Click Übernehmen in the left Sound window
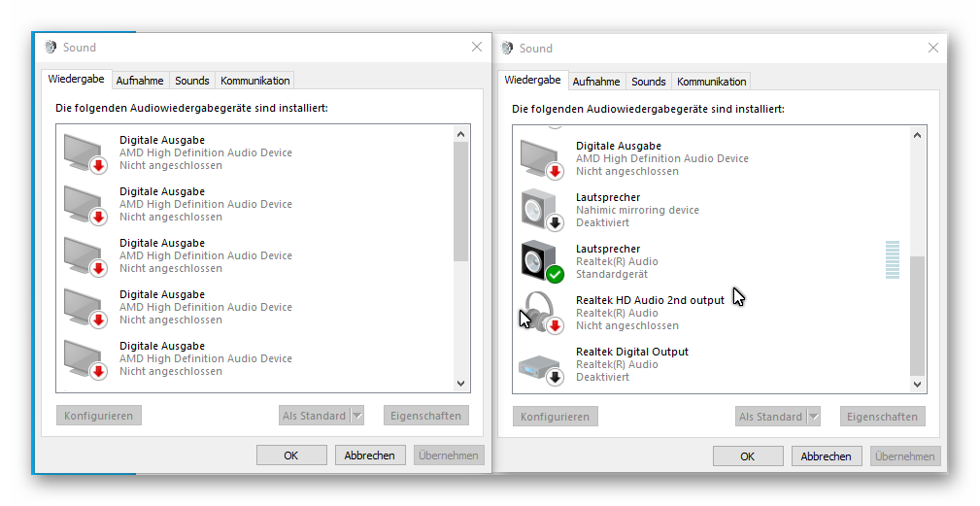Screen dimensions: 980x506 (x=449, y=455)
